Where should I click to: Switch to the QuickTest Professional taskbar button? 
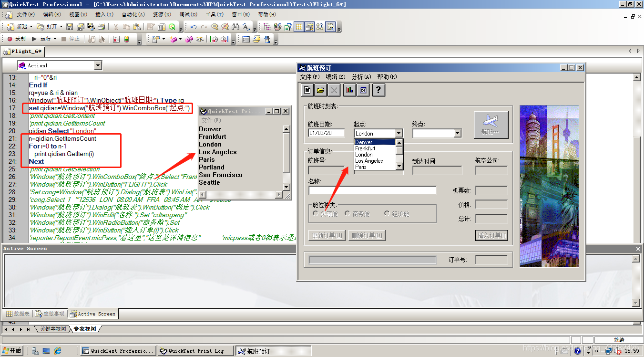[119, 351]
